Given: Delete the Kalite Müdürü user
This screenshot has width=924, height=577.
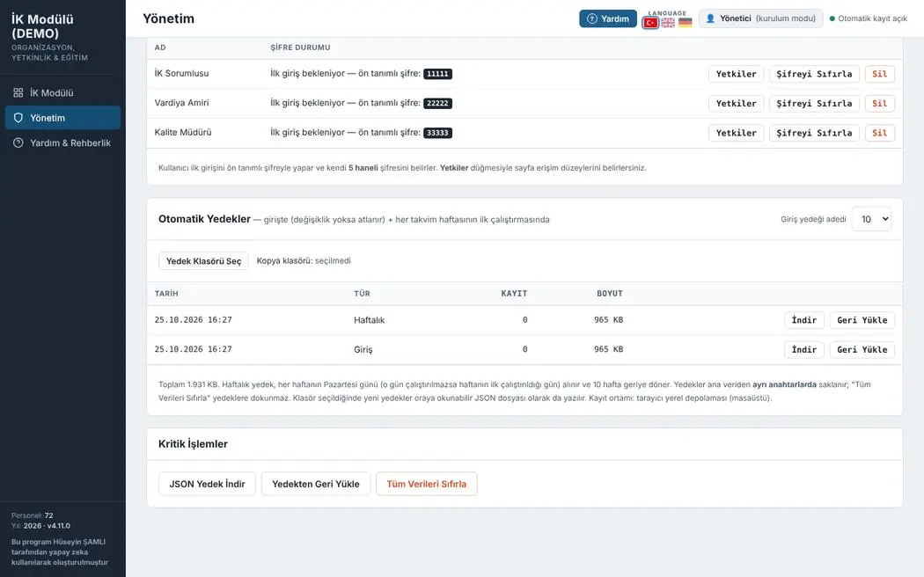Looking at the screenshot, I should pyautogui.click(x=880, y=133).
